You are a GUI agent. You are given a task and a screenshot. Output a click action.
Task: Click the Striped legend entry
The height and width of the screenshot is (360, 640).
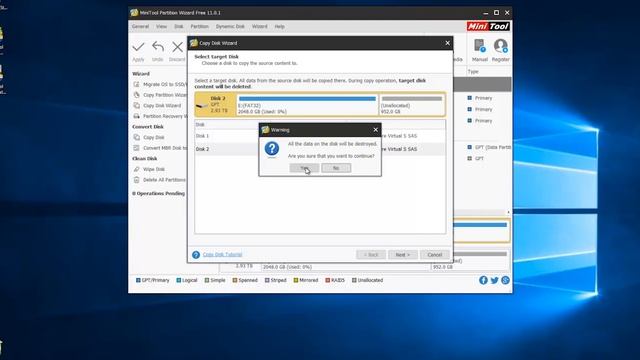tap(276, 280)
